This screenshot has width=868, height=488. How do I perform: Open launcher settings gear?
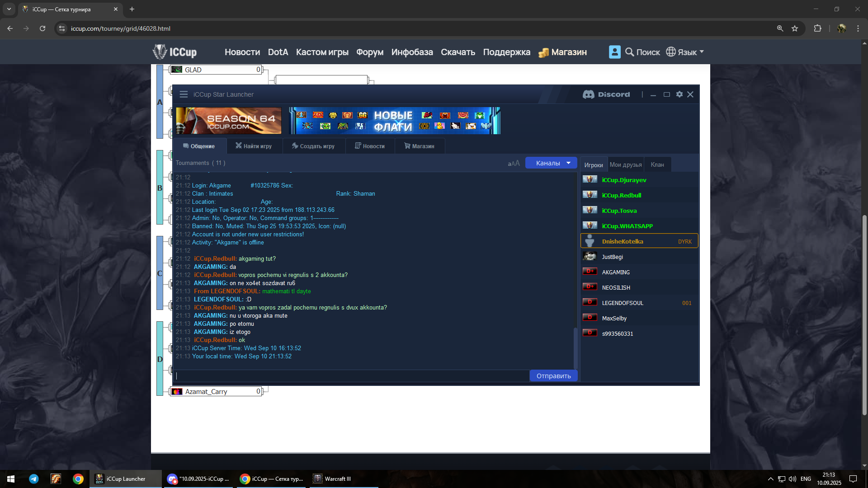[679, 94]
